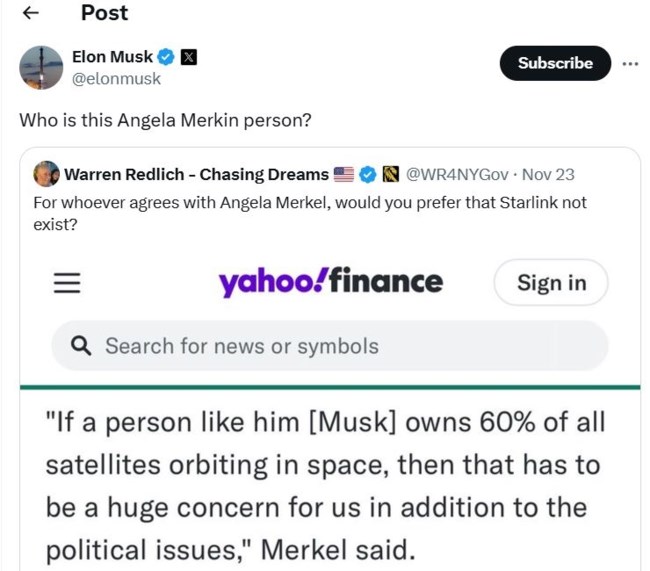This screenshot has height=571, width=650.
Task: Click Elon Musk's blue verified checkmark
Action: pyautogui.click(x=166, y=57)
